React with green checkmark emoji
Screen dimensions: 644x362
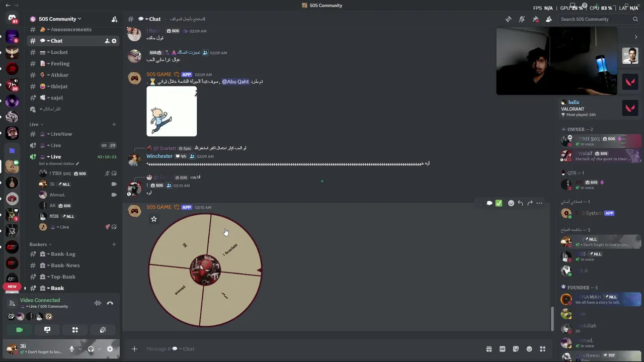[x=499, y=203]
